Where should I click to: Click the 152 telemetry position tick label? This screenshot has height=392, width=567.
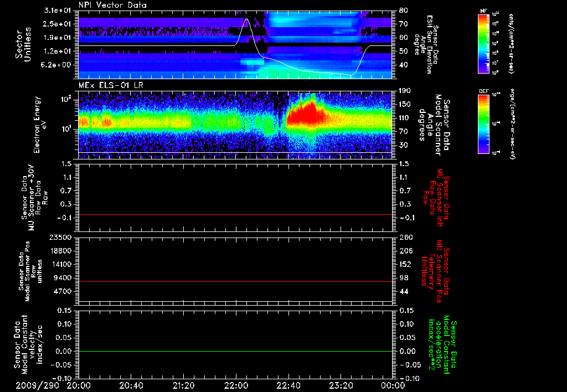[x=405, y=264]
